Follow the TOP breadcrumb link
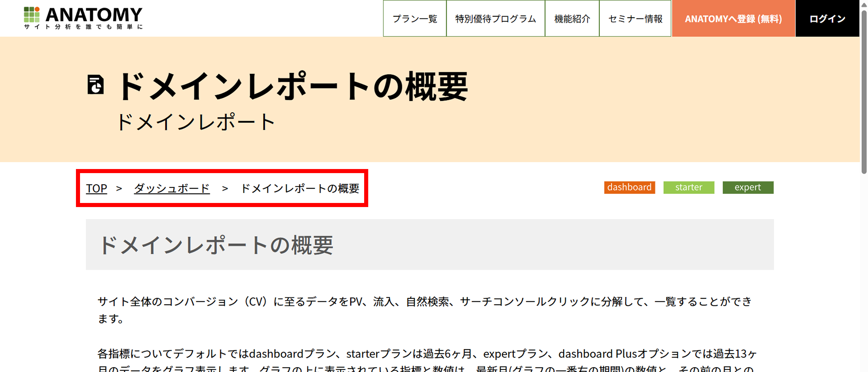Image resolution: width=868 pixels, height=372 pixels. pos(97,188)
